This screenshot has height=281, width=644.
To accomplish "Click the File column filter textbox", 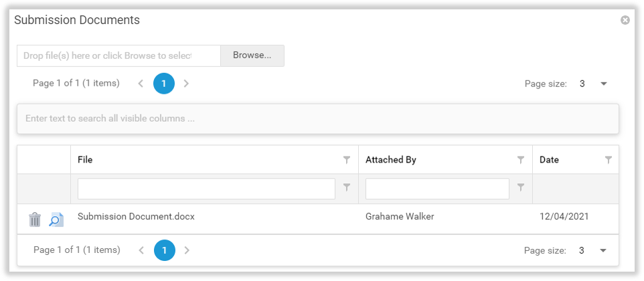I will 206,189.
